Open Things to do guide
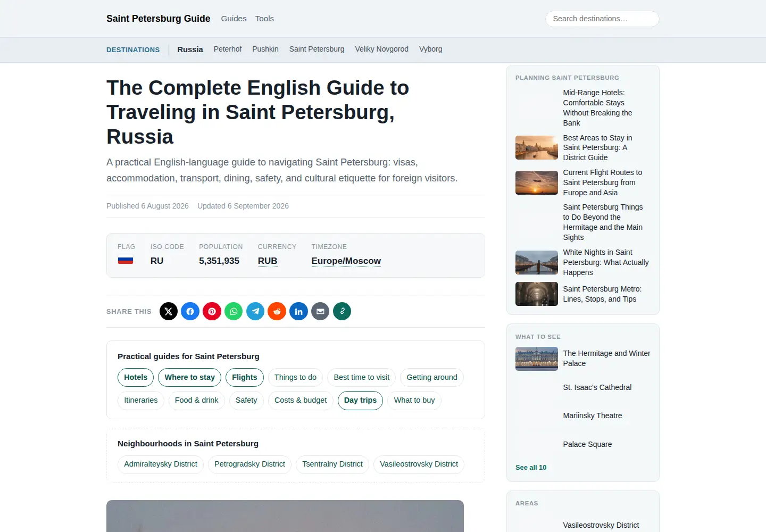 (295, 377)
